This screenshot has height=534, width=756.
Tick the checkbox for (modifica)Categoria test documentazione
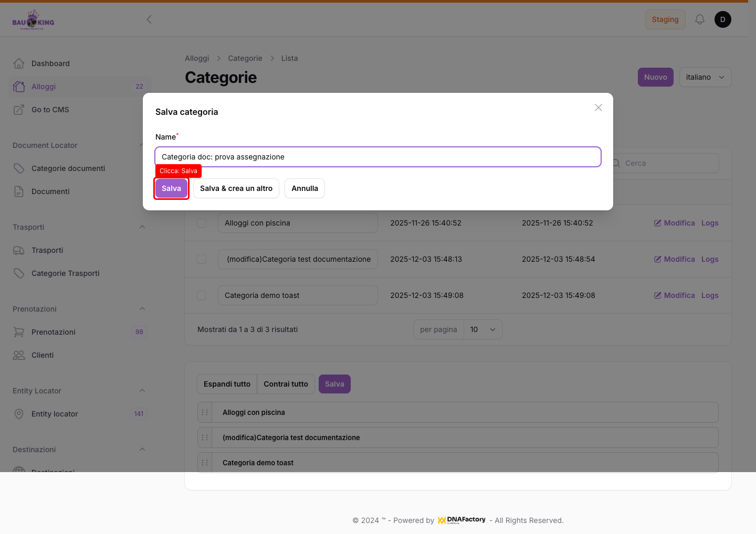click(202, 259)
